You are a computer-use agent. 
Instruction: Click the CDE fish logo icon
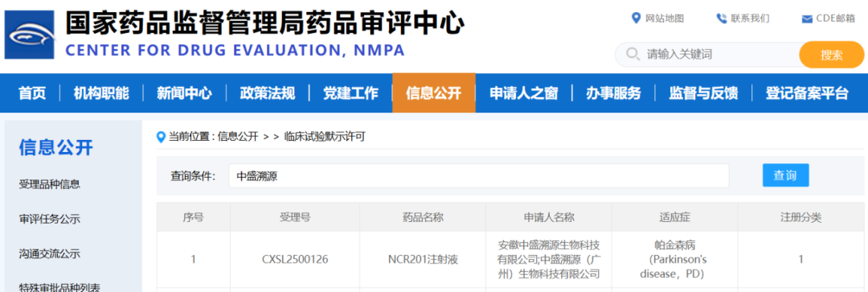click(x=30, y=35)
